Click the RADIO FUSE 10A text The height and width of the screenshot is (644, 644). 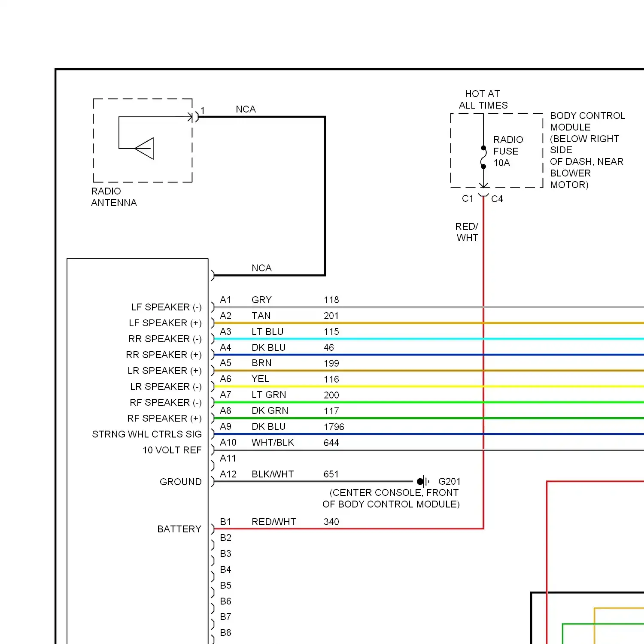(508, 151)
